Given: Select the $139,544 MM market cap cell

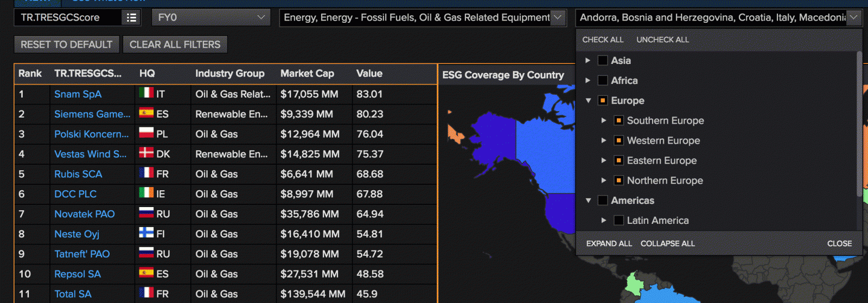Looking at the screenshot, I should [x=313, y=294].
